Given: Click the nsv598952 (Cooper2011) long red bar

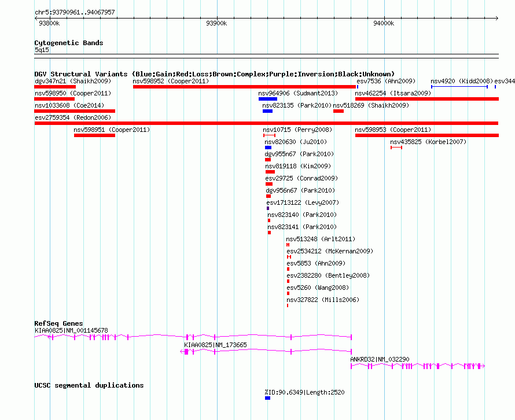Looking at the screenshot, I should [244, 87].
